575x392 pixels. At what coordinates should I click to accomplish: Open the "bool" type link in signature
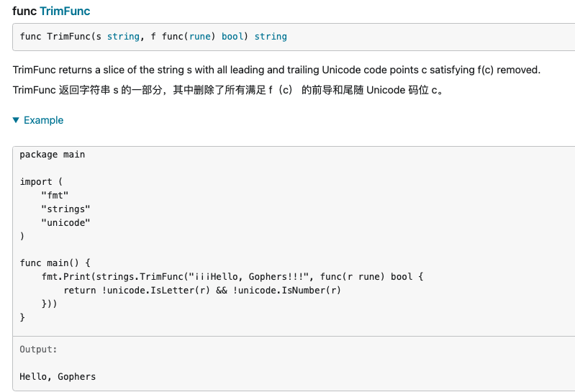coord(232,36)
